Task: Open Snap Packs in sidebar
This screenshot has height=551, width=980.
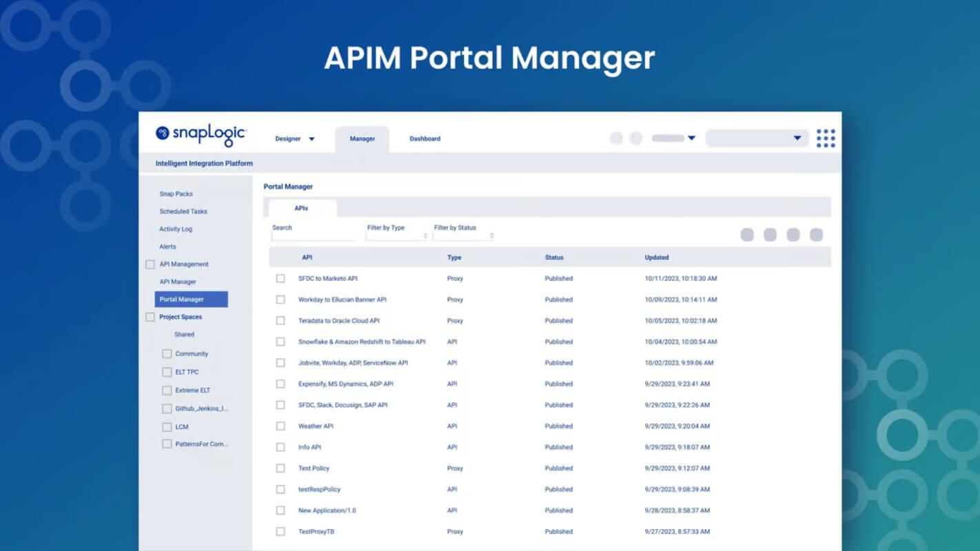Action: click(176, 194)
